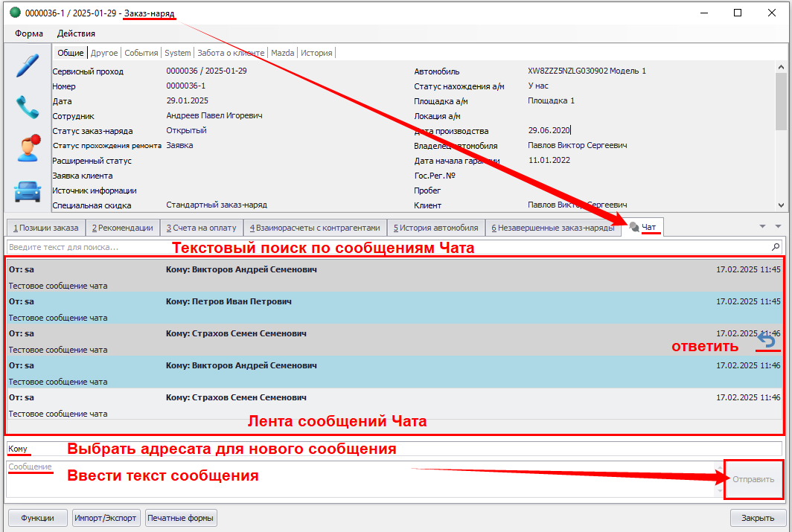Open the Форма menu

click(x=29, y=33)
